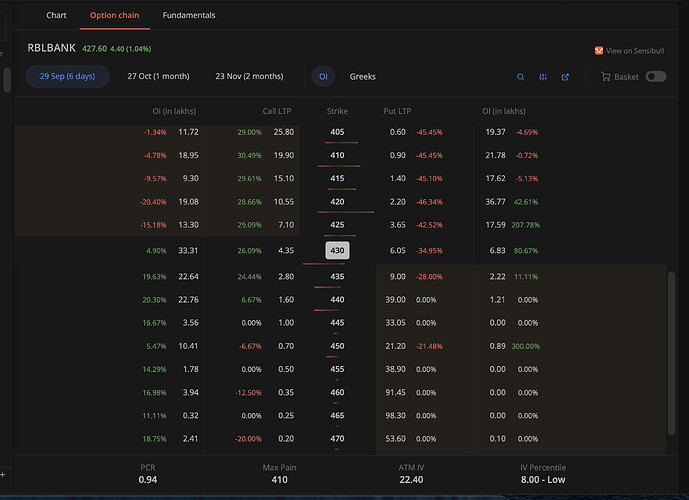689x500 pixels.
Task: Click the left panel scrollbar handle
Action: point(7,80)
